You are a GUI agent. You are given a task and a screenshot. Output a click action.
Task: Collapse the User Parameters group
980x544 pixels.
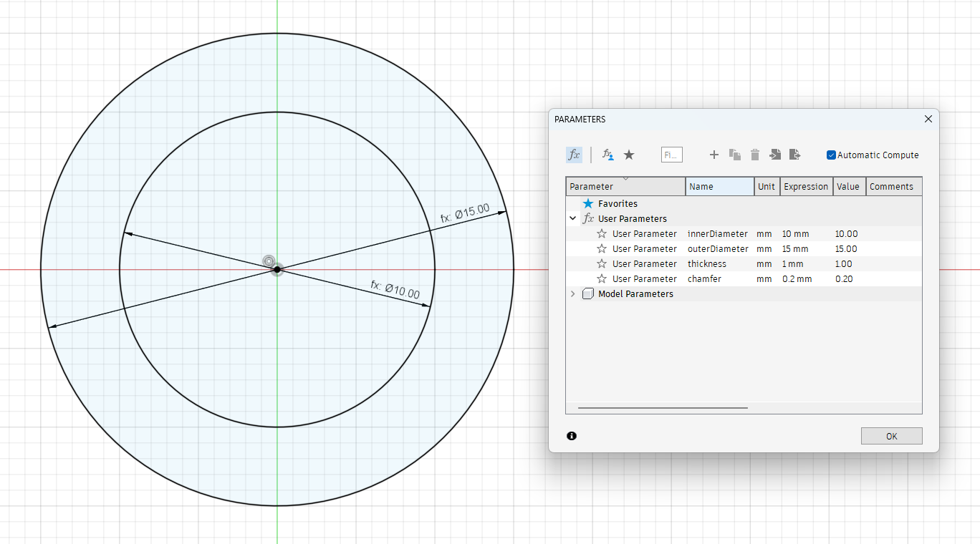click(573, 219)
